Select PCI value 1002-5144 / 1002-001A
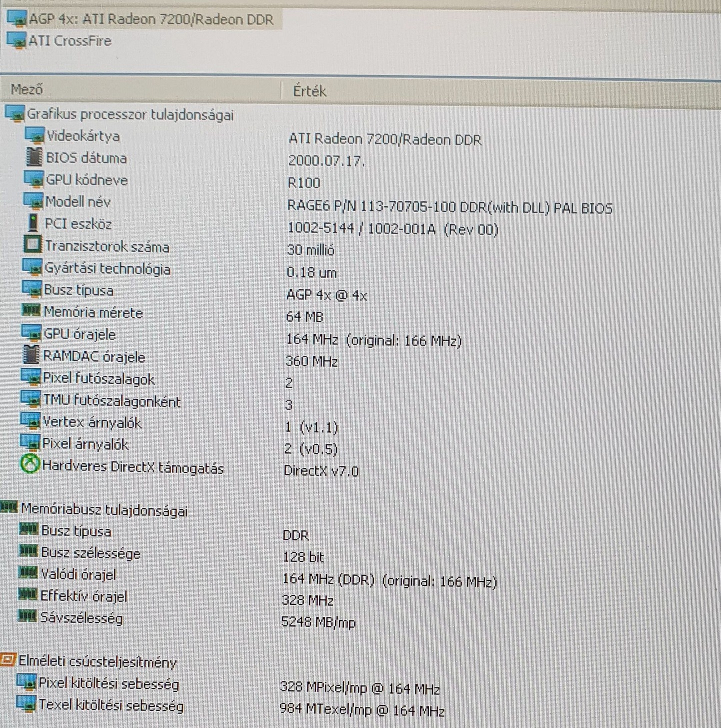The image size is (721, 728). pos(392,229)
